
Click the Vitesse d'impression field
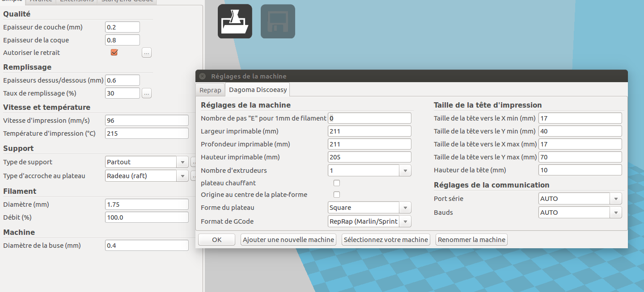click(147, 121)
